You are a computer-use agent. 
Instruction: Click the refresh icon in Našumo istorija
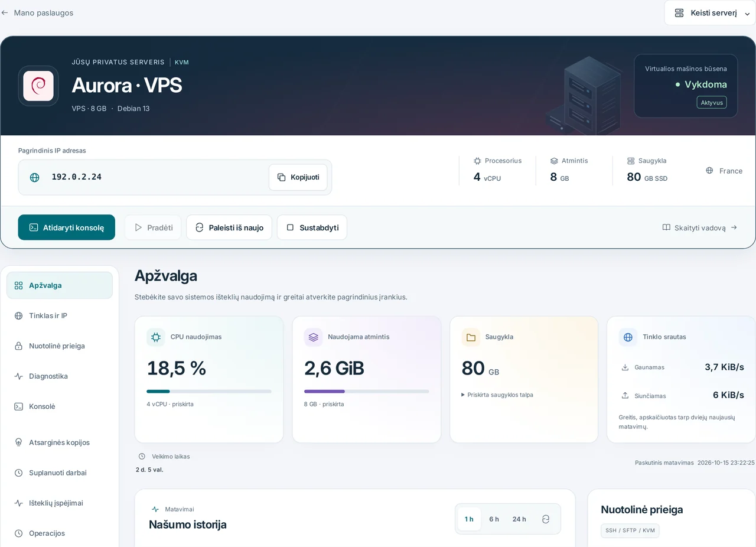click(x=546, y=519)
